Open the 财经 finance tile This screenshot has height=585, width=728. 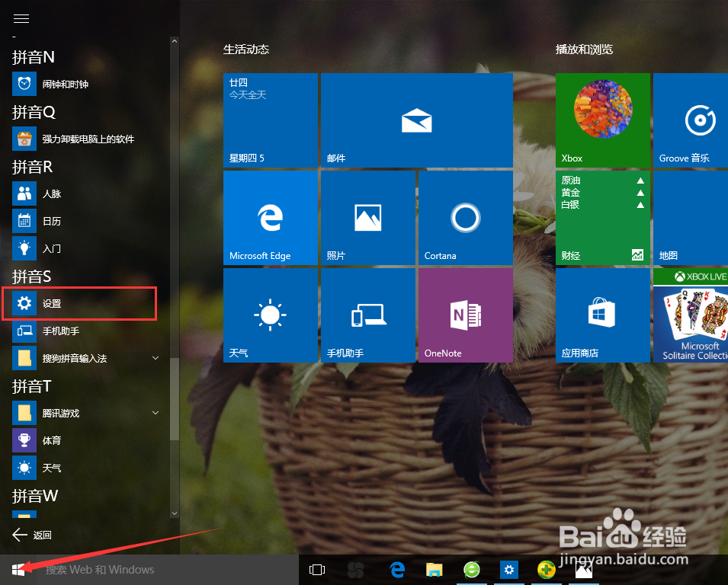tap(603, 218)
